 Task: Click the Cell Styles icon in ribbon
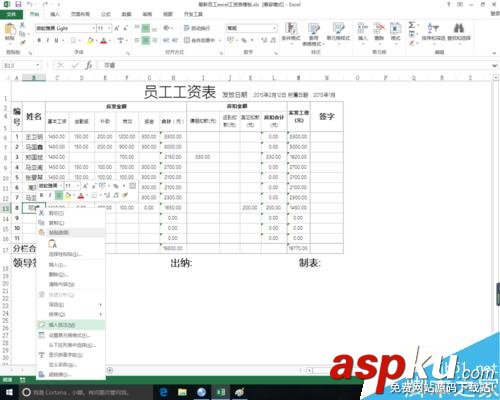click(x=338, y=28)
